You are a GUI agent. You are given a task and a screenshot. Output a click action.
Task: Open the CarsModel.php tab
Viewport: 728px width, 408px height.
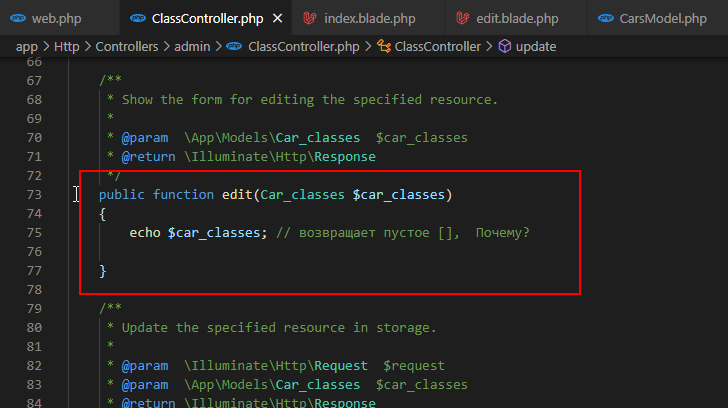[x=657, y=19]
